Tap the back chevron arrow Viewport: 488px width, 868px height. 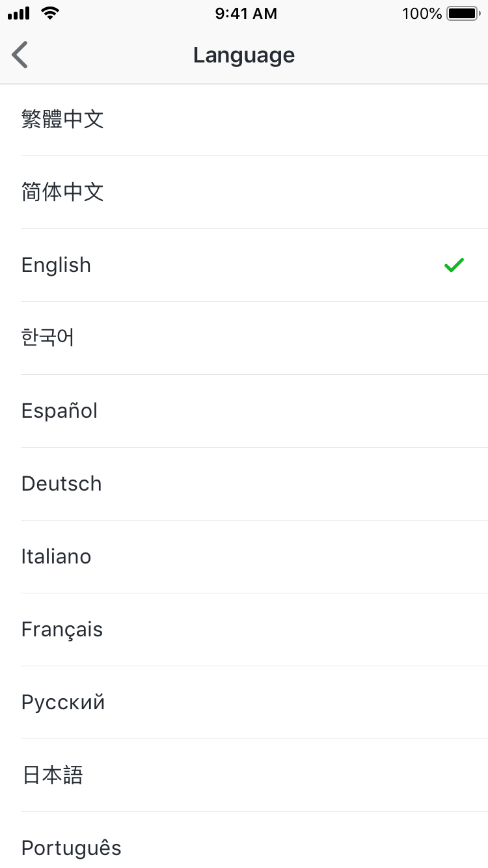point(20,55)
